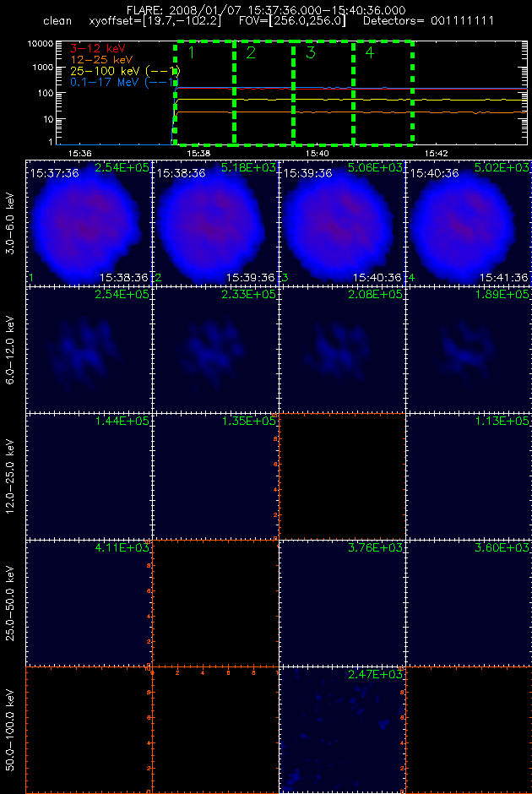This screenshot has height=794, width=532.
Task: Click the 1.44E+05 peak value
Action: (122, 421)
